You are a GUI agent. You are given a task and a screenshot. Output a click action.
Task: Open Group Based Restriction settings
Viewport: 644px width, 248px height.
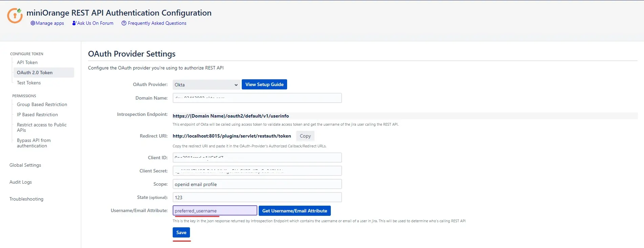(x=42, y=104)
